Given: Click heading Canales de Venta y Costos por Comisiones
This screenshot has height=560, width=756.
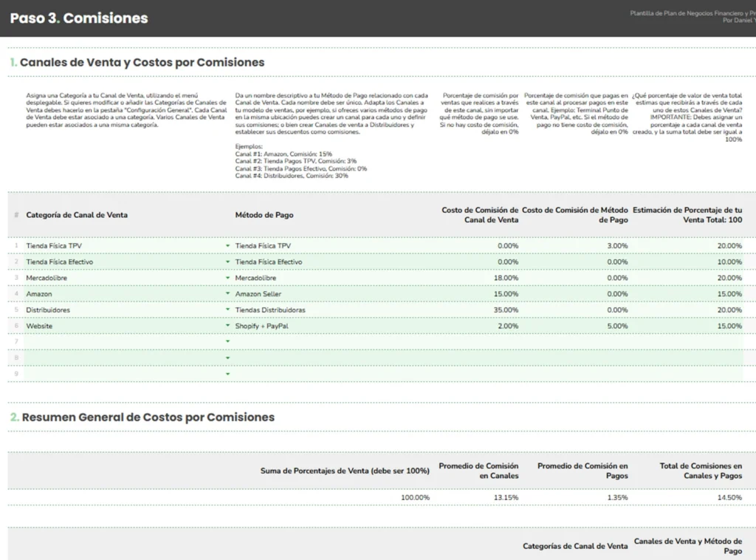Looking at the screenshot, I should coord(142,62).
